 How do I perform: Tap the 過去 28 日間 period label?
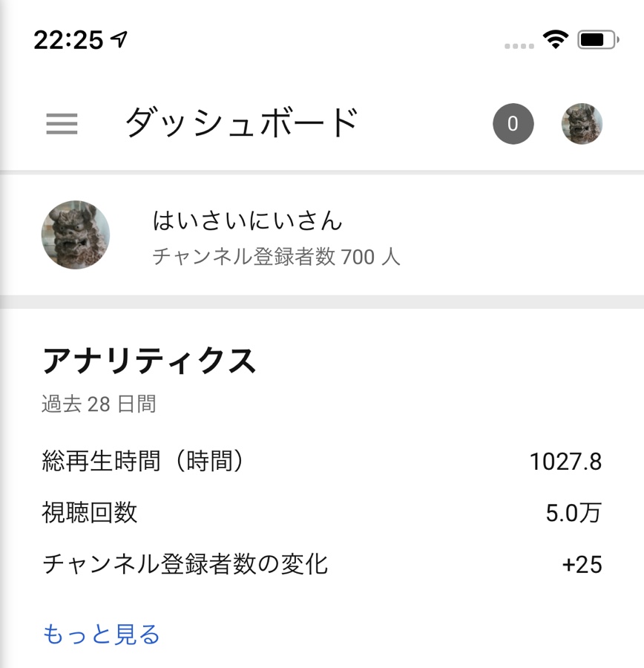click(x=99, y=404)
